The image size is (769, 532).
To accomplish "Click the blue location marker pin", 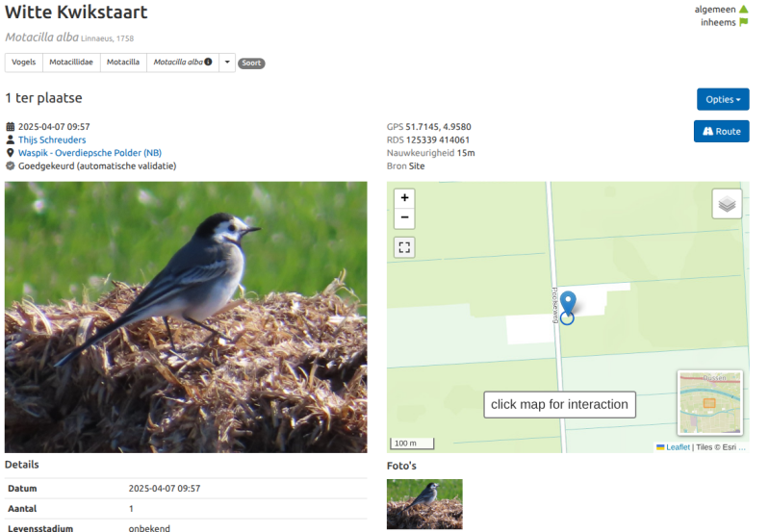I will pos(568,303).
